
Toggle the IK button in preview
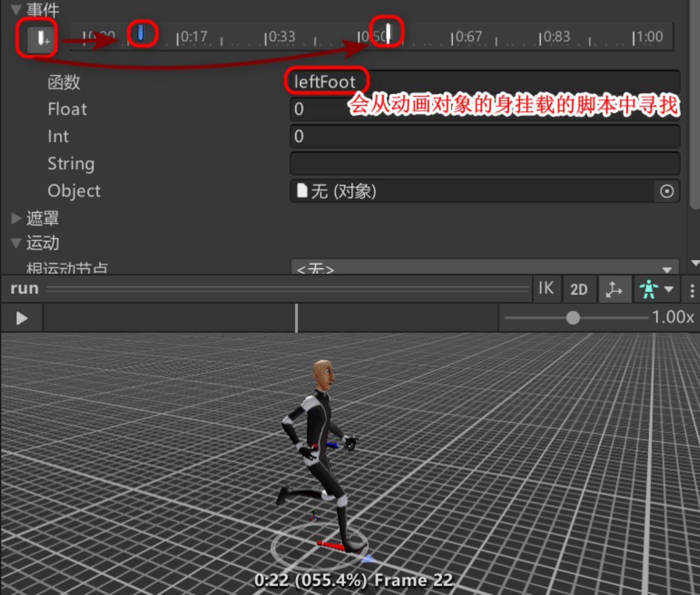pos(546,288)
